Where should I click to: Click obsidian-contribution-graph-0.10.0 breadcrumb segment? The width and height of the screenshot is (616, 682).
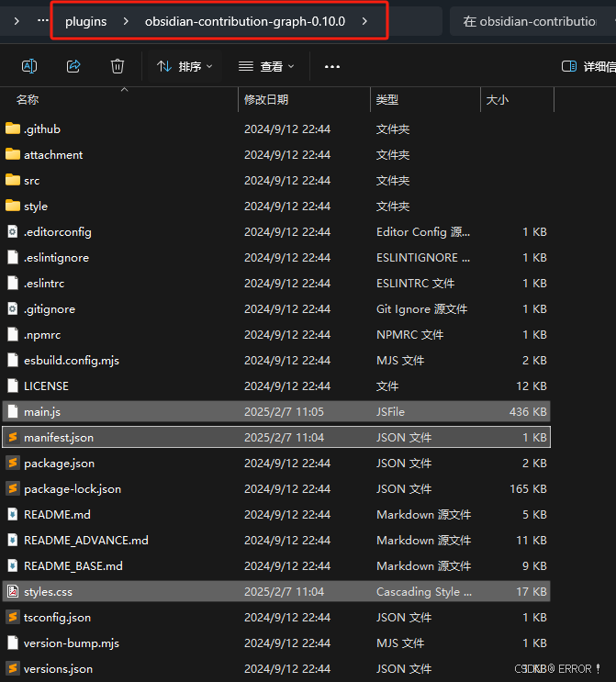tap(245, 21)
